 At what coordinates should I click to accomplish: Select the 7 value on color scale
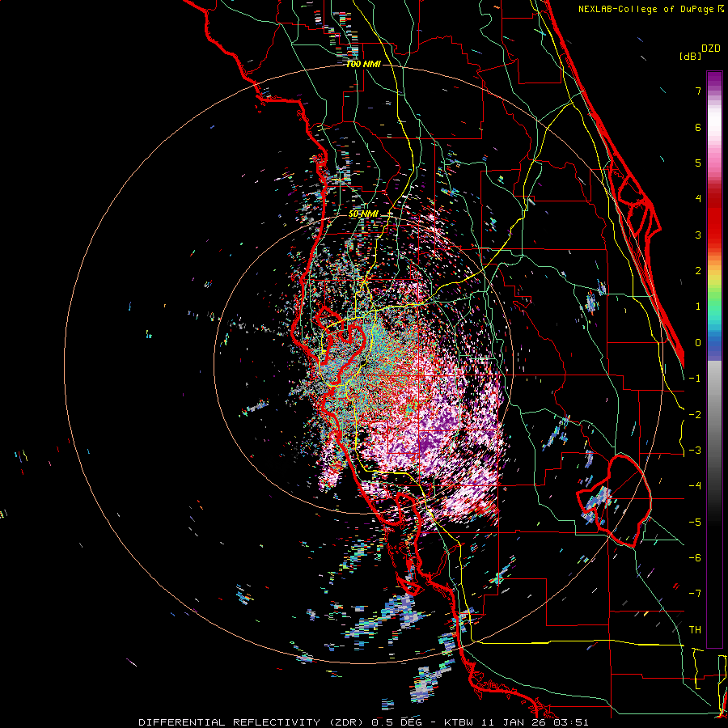tap(698, 91)
